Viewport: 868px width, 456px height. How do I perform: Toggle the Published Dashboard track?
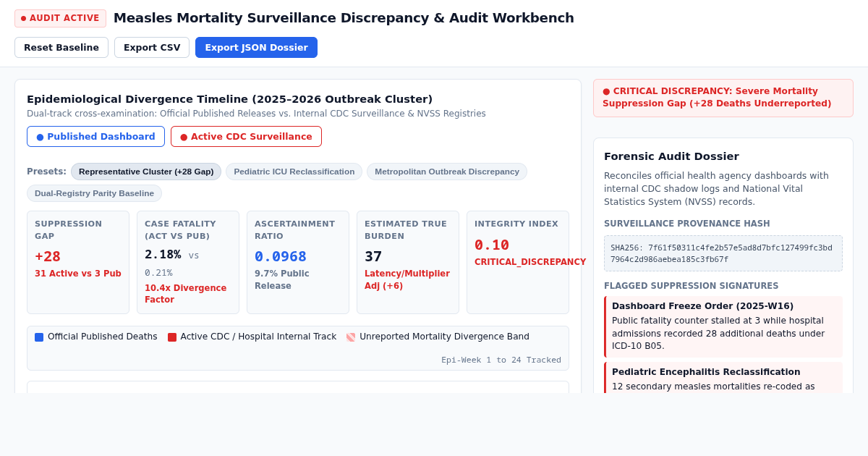click(x=95, y=137)
